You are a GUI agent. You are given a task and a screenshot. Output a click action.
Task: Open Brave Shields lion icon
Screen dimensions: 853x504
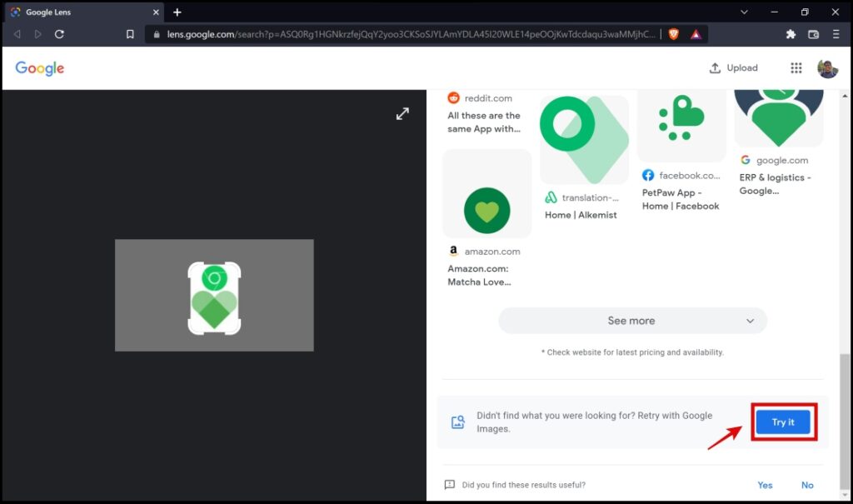click(x=673, y=34)
